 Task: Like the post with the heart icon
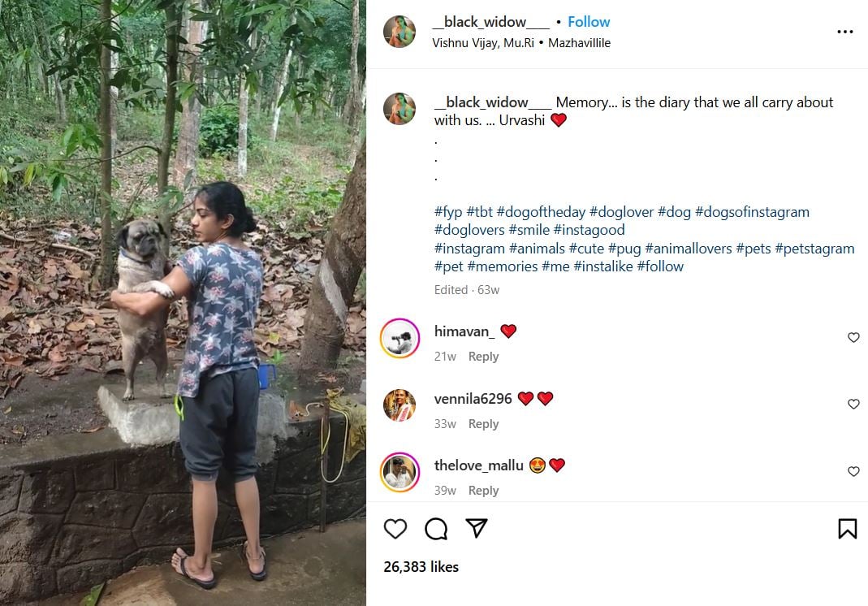point(395,529)
